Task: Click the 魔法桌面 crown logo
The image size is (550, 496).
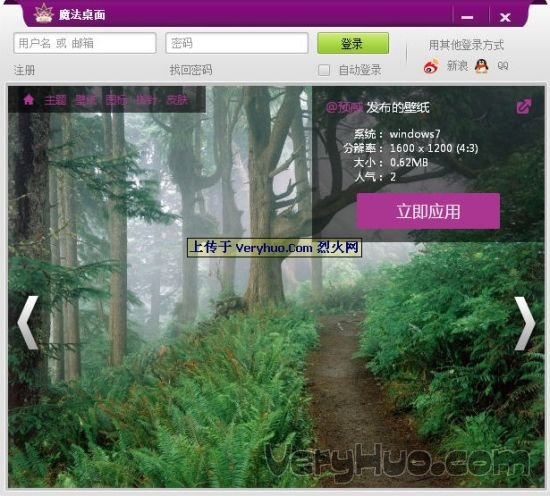Action: pyautogui.click(x=43, y=13)
